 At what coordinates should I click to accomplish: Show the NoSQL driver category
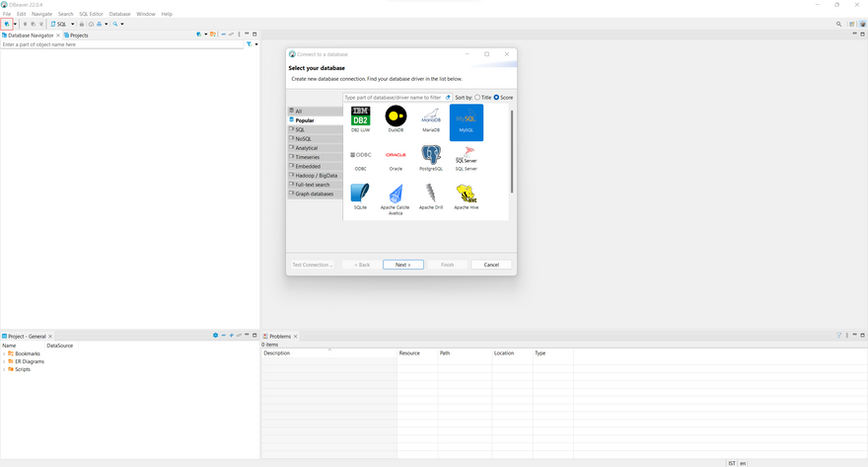(304, 138)
